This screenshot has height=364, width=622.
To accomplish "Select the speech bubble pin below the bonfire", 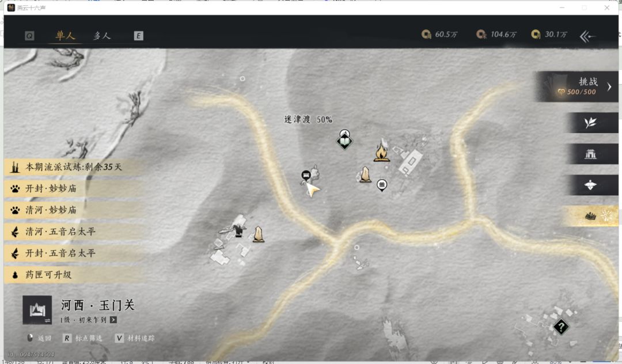I will tap(382, 185).
